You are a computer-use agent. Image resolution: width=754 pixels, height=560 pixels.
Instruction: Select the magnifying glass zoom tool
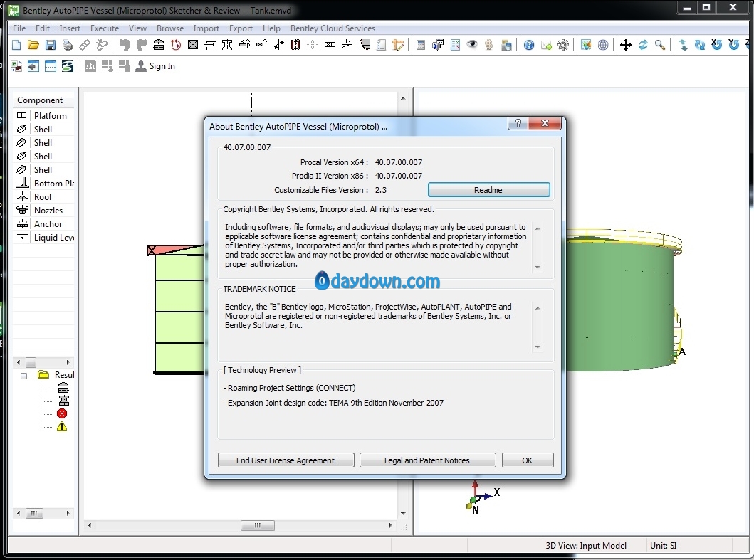click(x=660, y=46)
